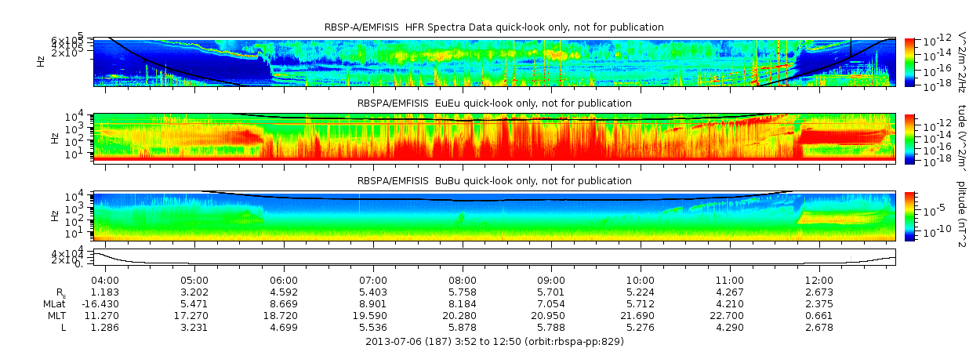The width and height of the screenshot is (980, 352).
Task: Select the EuEu panel color bar
Action: click(x=909, y=137)
